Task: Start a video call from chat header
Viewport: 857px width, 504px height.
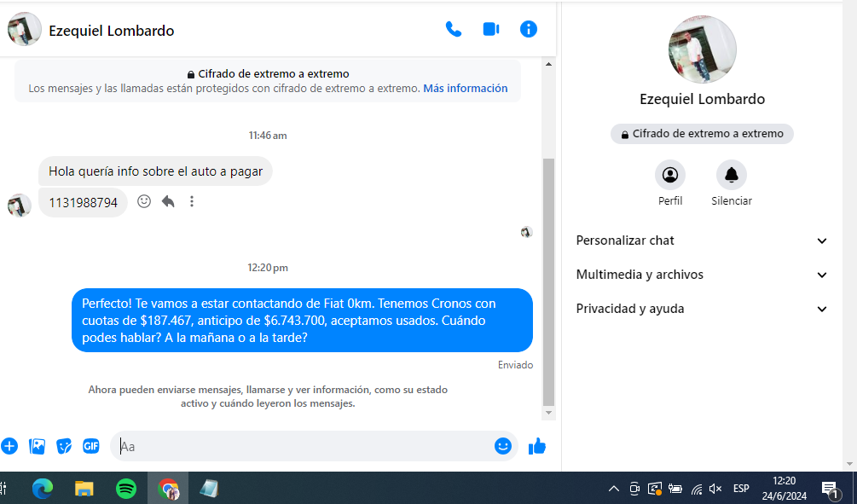Action: 491,30
